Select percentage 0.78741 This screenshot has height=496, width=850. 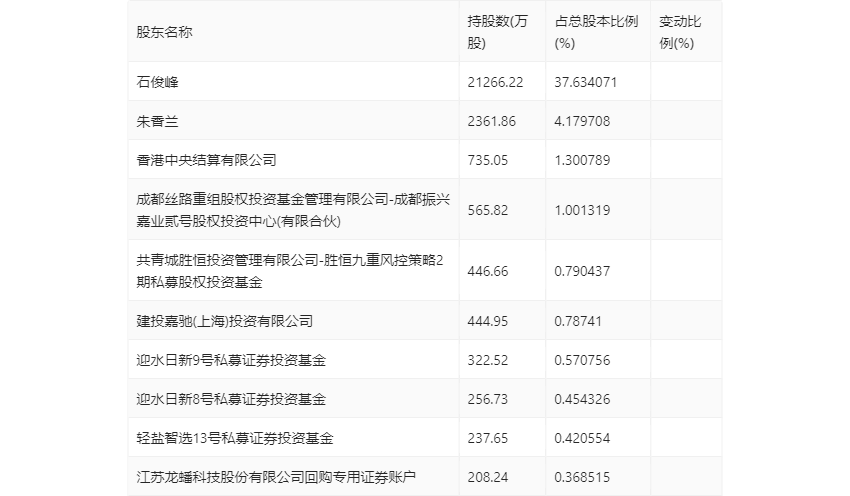pyautogui.click(x=578, y=321)
